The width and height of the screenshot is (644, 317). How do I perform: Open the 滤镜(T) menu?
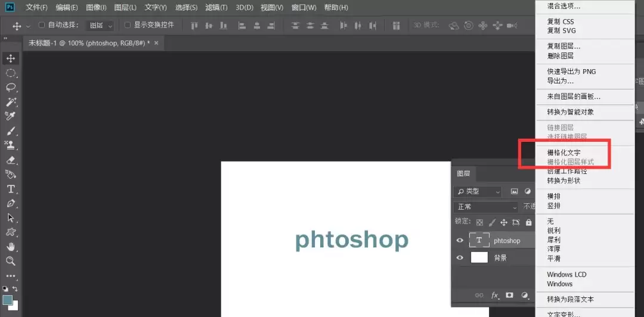tap(216, 7)
